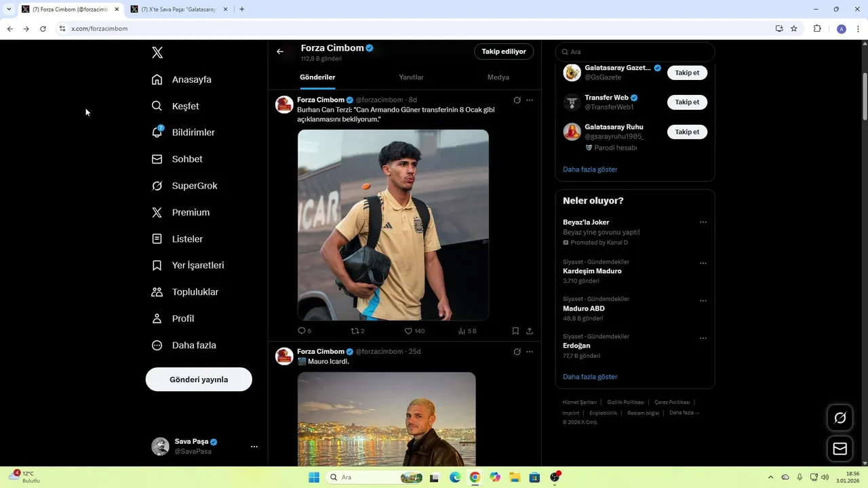Viewport: 868px width, 488px height.
Task: Open more options on Mauro Icardi post
Action: 530,352
